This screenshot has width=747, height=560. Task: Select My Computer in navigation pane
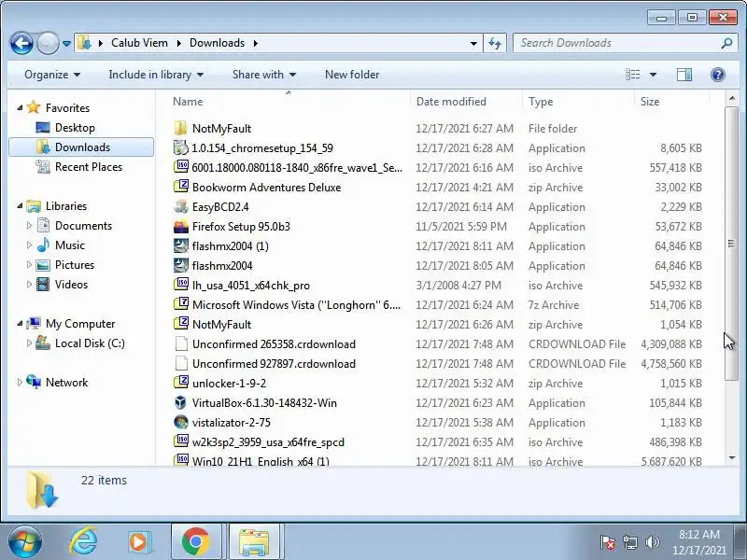point(80,324)
